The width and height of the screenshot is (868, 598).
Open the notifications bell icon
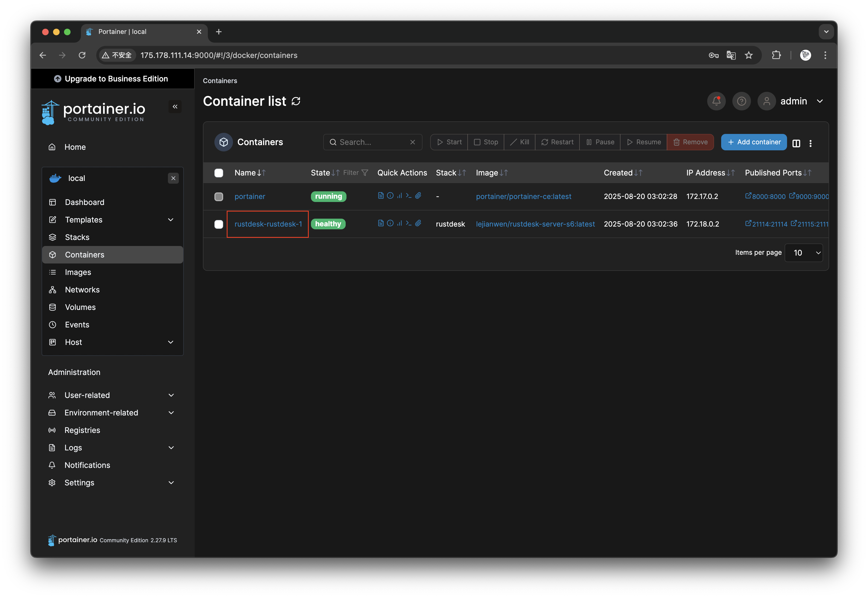(716, 101)
